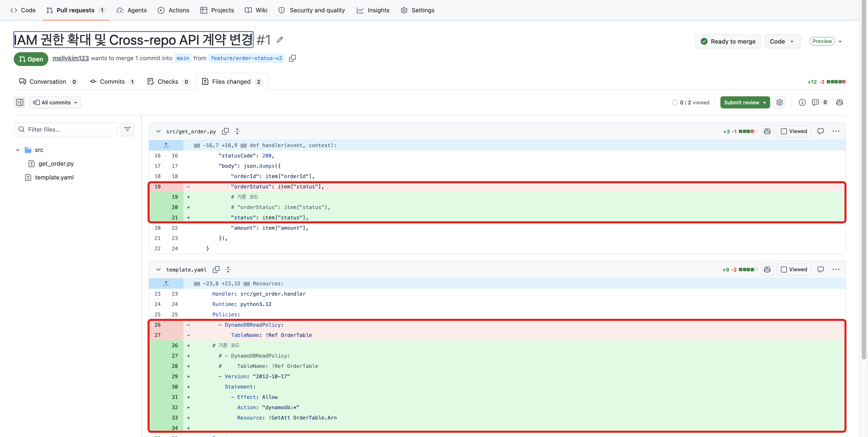This screenshot has width=868, height=437.
Task: Open the Insights tab
Action: tap(373, 10)
